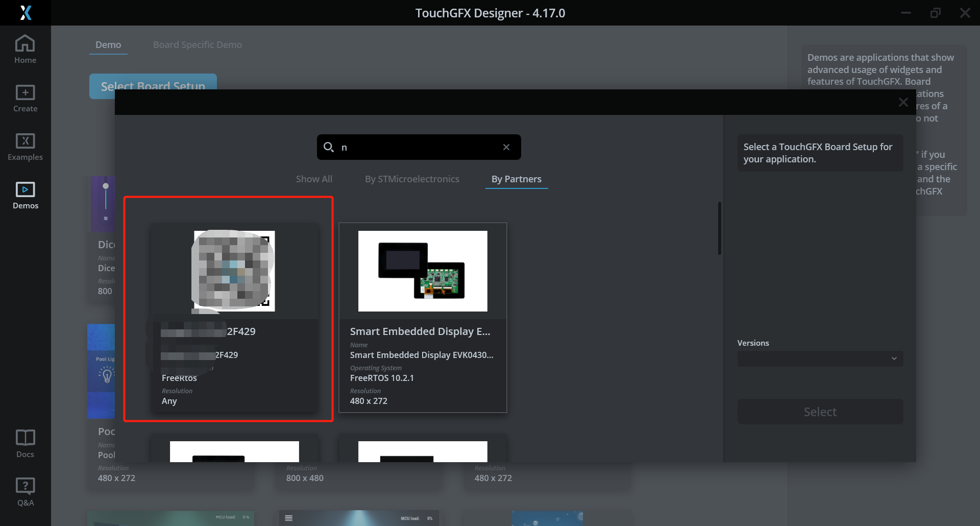Click the TouchGFX logo in the top corner
The width and height of the screenshot is (980, 526).
pos(25,12)
